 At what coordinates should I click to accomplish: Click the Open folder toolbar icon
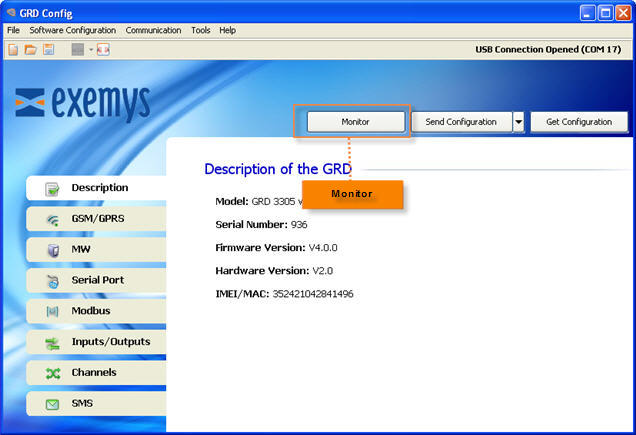[x=30, y=50]
